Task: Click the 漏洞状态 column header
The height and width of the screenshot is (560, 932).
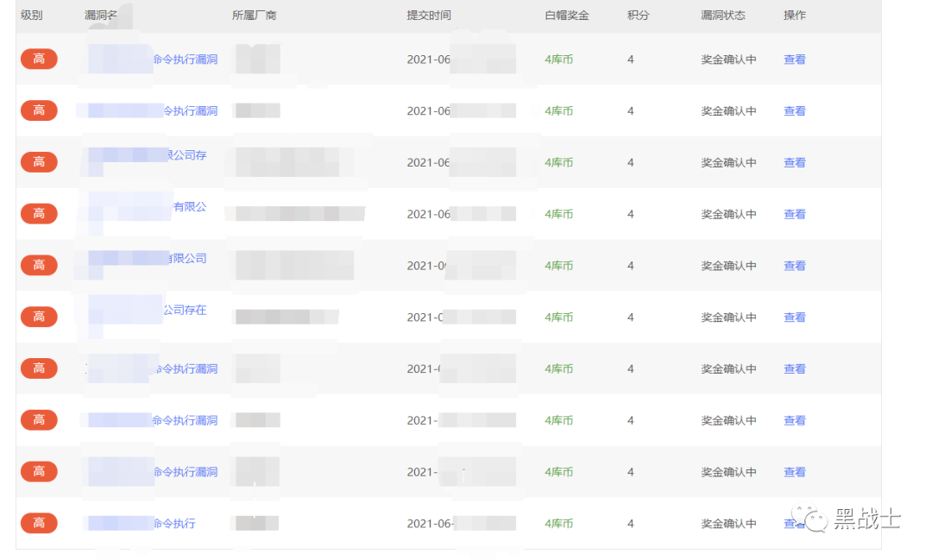Action: coord(723,16)
